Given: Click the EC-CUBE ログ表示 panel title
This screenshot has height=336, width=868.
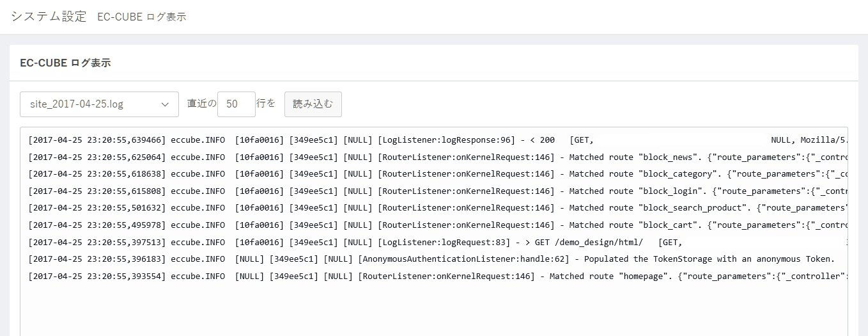Looking at the screenshot, I should pos(65,63).
